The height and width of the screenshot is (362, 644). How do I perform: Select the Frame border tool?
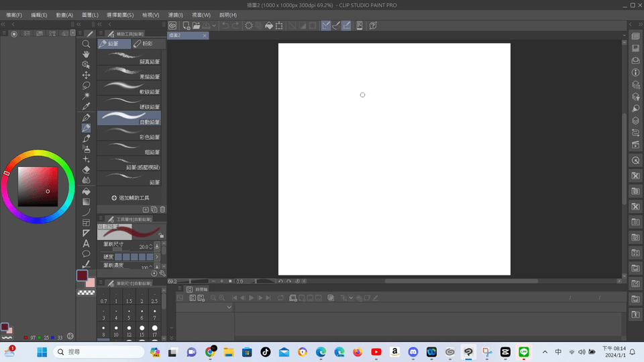click(x=86, y=223)
